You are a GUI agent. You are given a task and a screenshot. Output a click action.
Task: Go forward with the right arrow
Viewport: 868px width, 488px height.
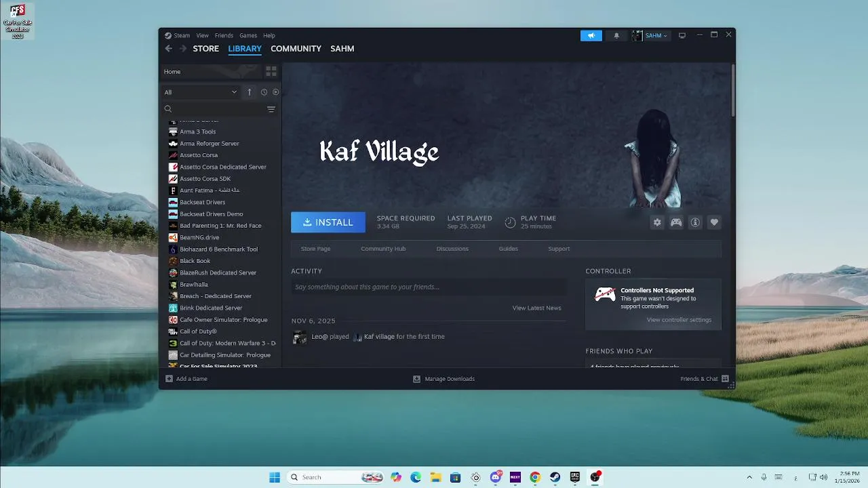182,49
